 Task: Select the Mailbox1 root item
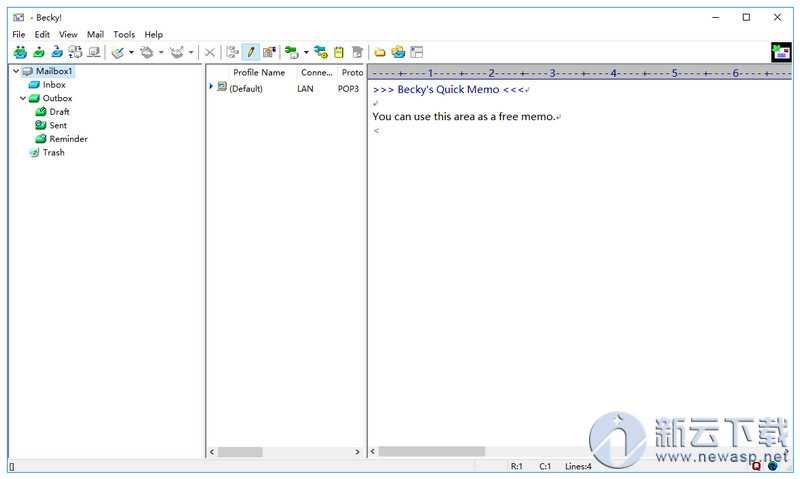pyautogui.click(x=54, y=71)
